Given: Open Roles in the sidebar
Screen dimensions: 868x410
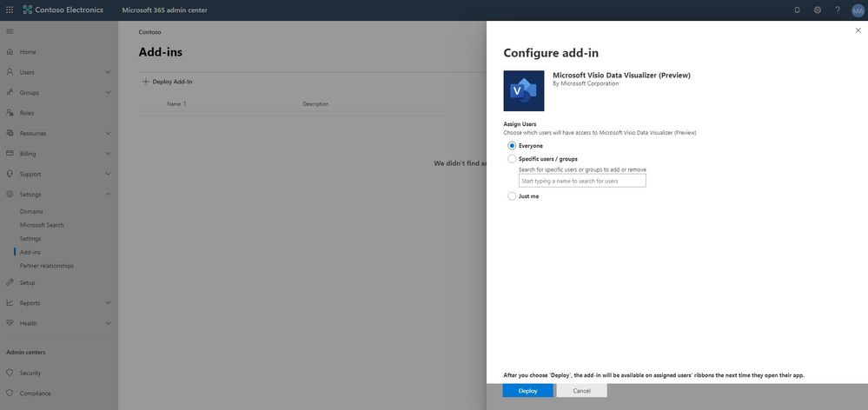Looking at the screenshot, I should click(x=27, y=113).
